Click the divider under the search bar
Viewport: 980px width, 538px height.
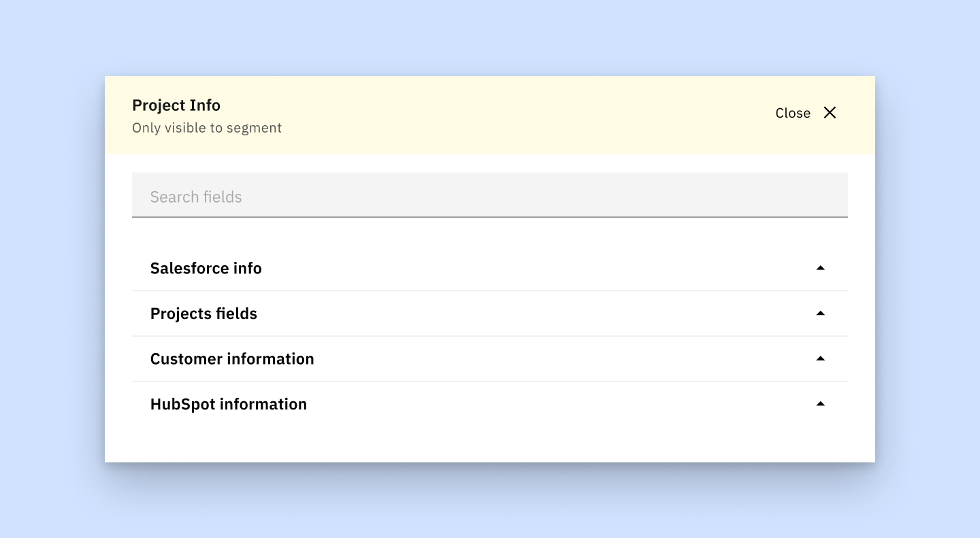(490, 218)
